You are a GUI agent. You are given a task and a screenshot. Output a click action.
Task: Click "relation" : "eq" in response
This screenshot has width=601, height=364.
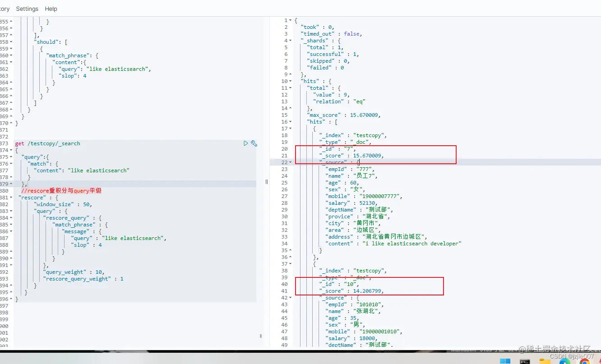click(x=339, y=101)
